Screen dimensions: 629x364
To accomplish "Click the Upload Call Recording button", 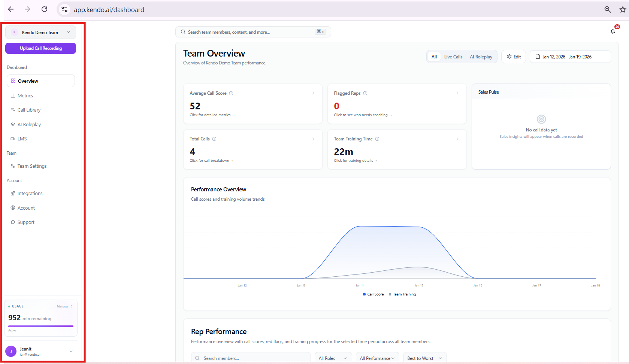I will coord(40,48).
